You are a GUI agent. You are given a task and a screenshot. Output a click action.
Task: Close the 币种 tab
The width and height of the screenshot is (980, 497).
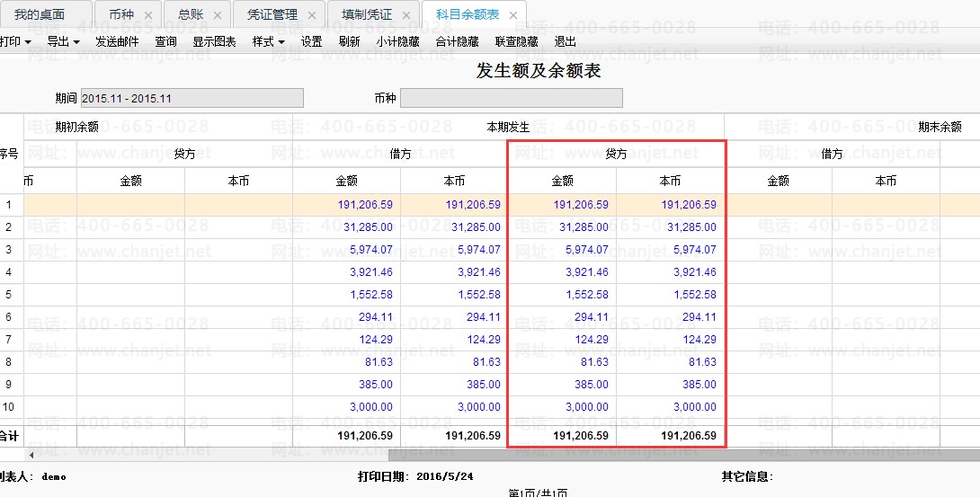coord(149,15)
